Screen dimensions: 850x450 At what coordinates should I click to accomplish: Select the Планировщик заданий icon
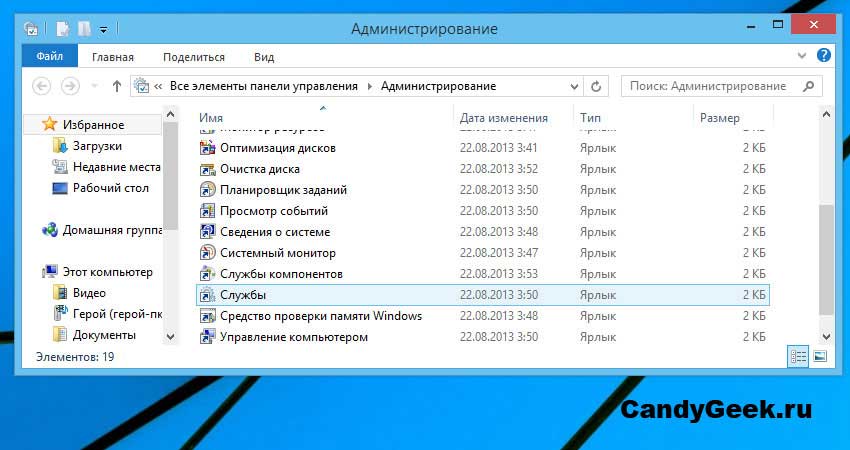[208, 190]
